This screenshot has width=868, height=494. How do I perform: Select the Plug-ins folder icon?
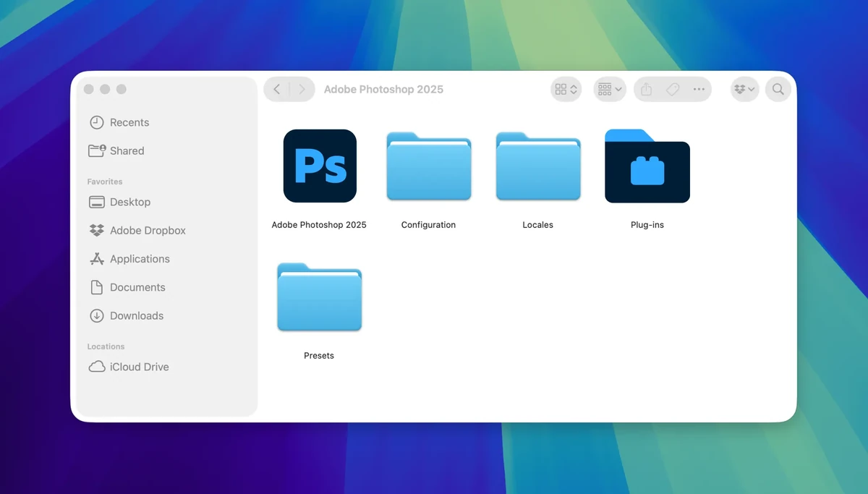coord(647,166)
